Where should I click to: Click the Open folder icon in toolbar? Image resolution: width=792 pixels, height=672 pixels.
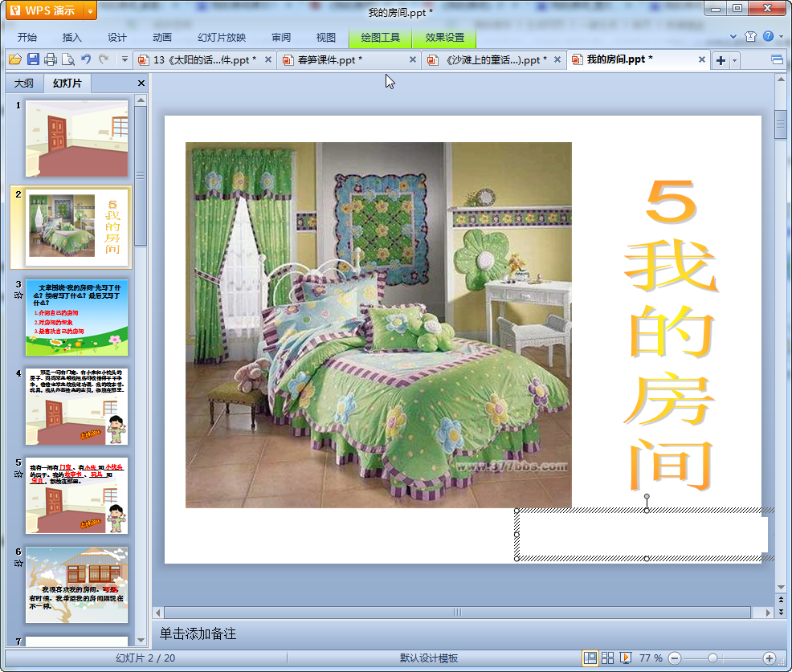click(x=15, y=59)
